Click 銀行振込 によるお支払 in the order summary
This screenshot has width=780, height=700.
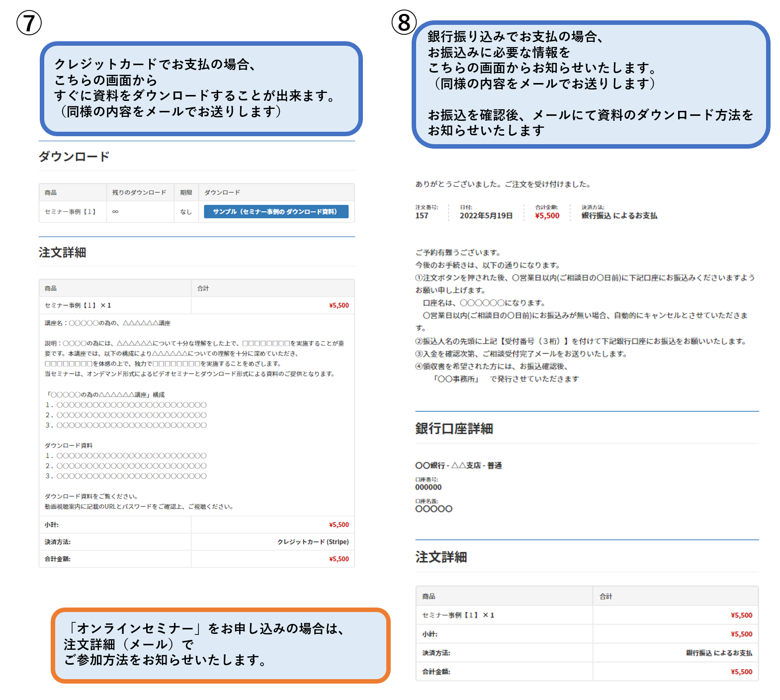pos(619,216)
